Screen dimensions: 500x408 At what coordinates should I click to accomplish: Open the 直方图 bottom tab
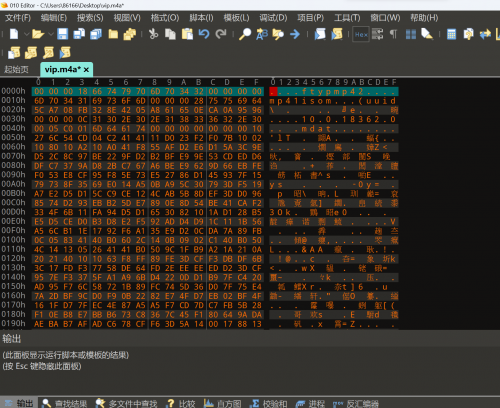click(222, 403)
